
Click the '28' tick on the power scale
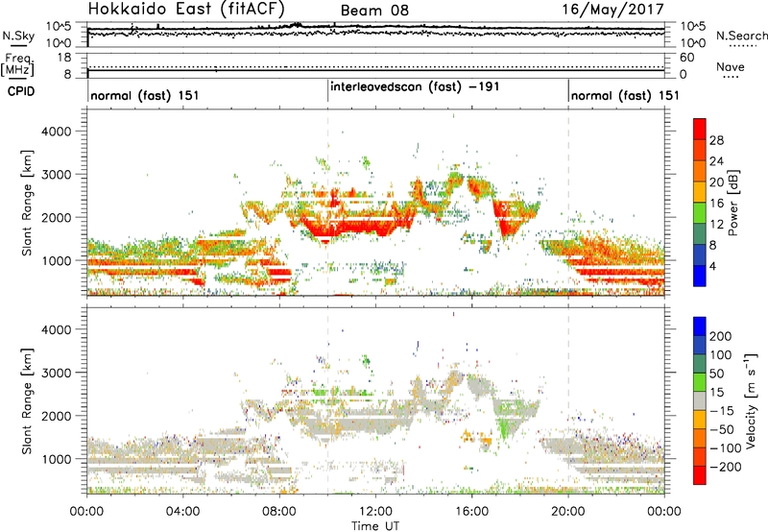click(716, 140)
